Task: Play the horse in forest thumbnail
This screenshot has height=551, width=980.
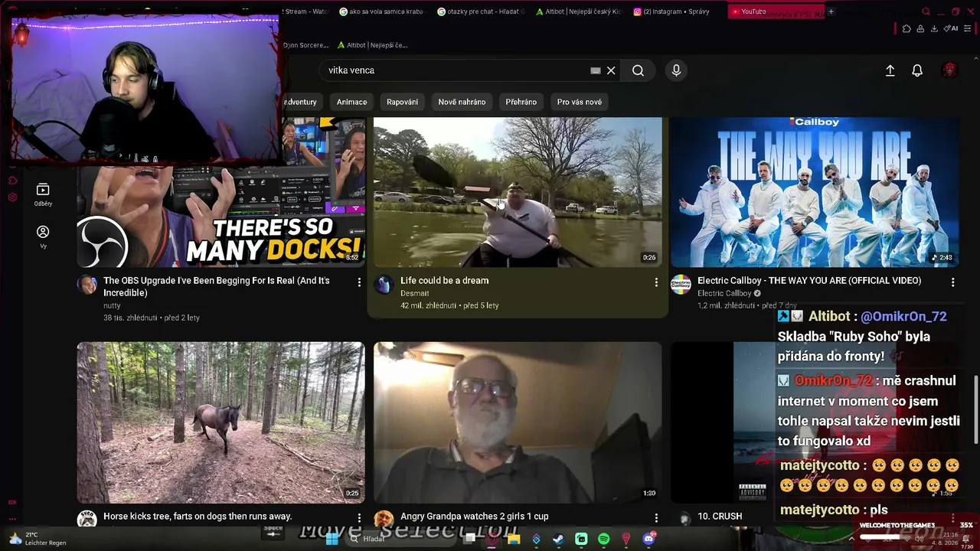Action: pyautogui.click(x=220, y=422)
